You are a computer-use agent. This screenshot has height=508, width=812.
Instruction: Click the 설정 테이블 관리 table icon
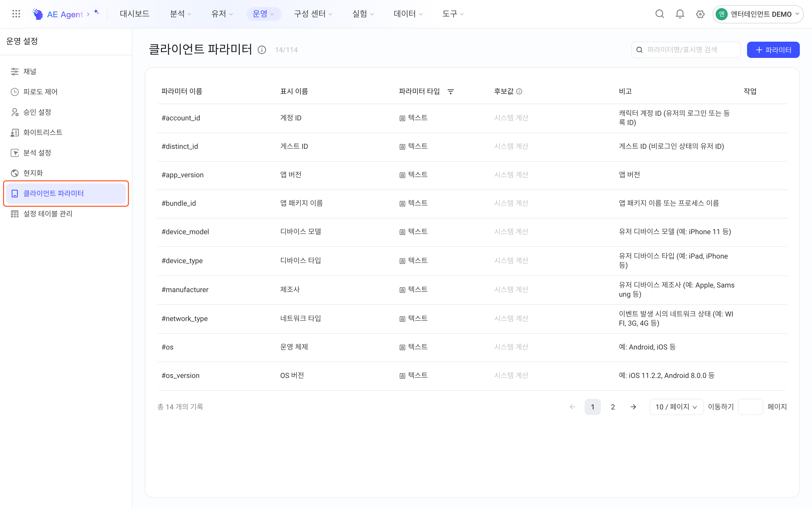click(x=14, y=214)
